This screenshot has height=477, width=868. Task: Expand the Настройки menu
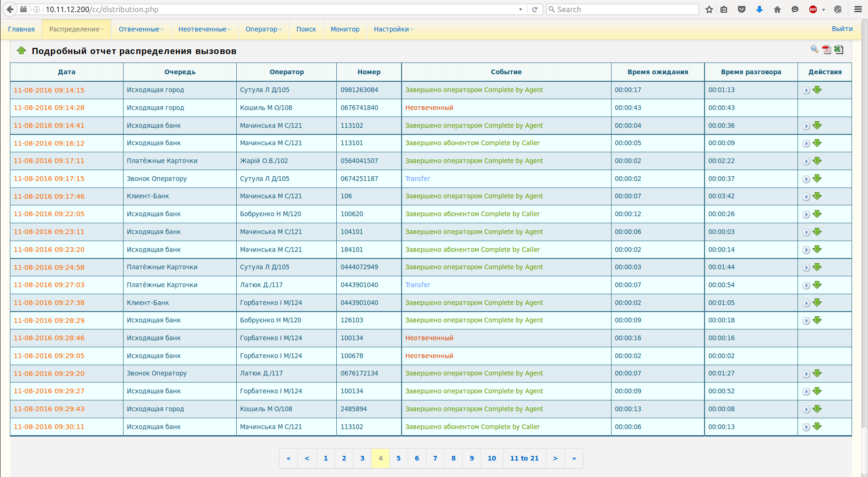coord(394,29)
